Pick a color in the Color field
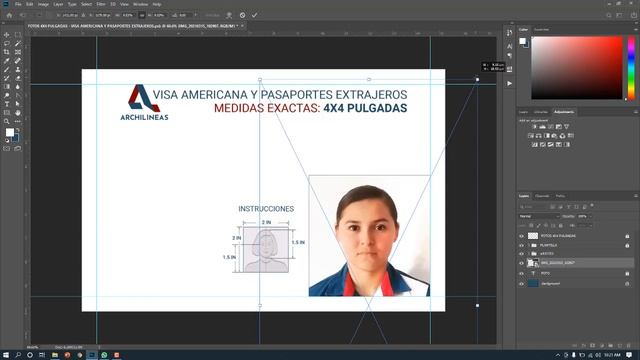This screenshot has height=360, width=640. pos(577,68)
